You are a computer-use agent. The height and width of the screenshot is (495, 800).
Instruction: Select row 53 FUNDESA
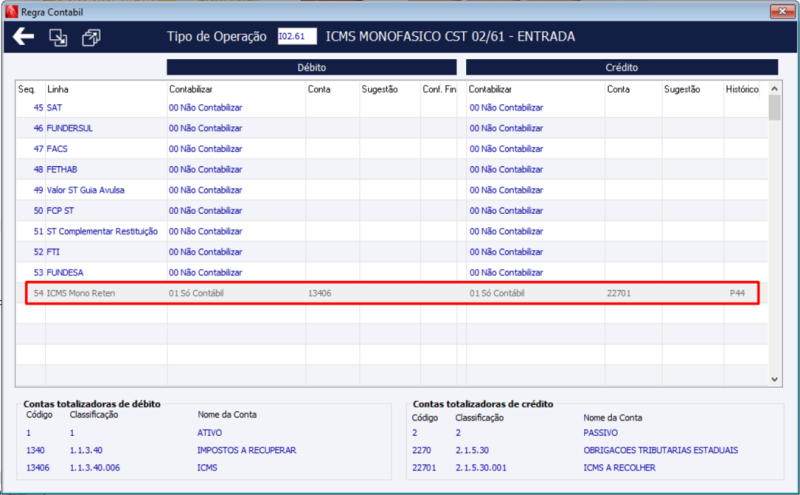tap(391, 273)
